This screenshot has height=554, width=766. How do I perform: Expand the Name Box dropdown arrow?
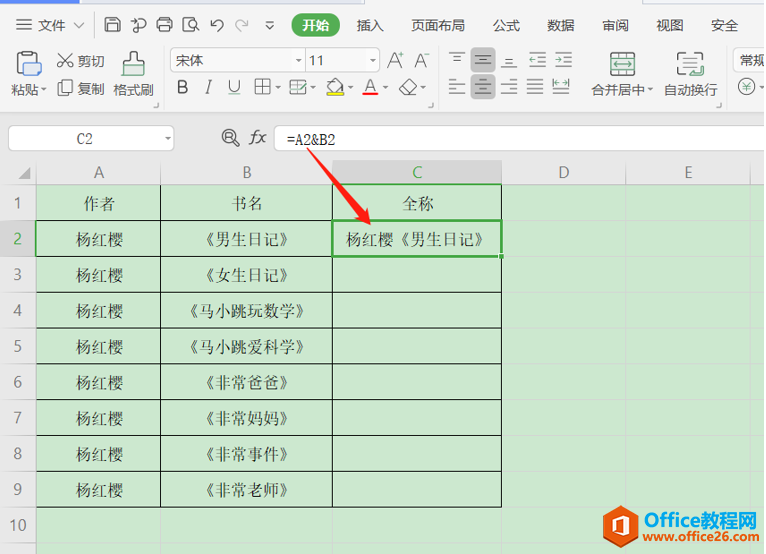(x=168, y=139)
